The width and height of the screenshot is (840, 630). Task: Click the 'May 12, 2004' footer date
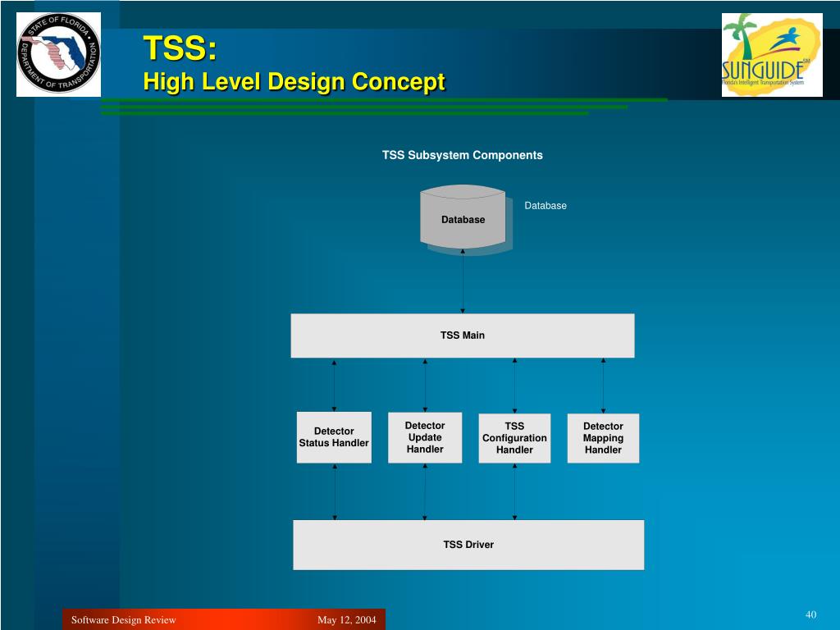coord(347,620)
